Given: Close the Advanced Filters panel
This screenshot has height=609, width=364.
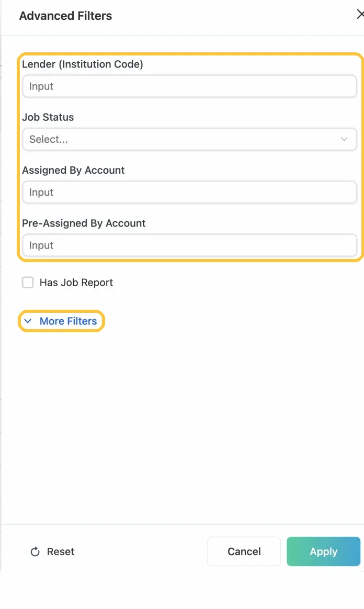Looking at the screenshot, I should (360, 15).
